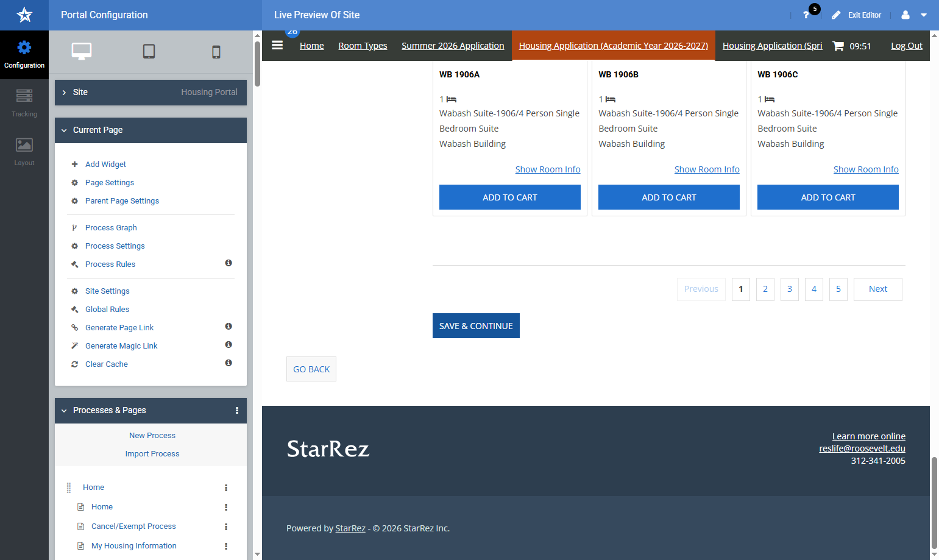The height and width of the screenshot is (560, 939).
Task: Open the Layout sidebar panel
Action: (24, 152)
